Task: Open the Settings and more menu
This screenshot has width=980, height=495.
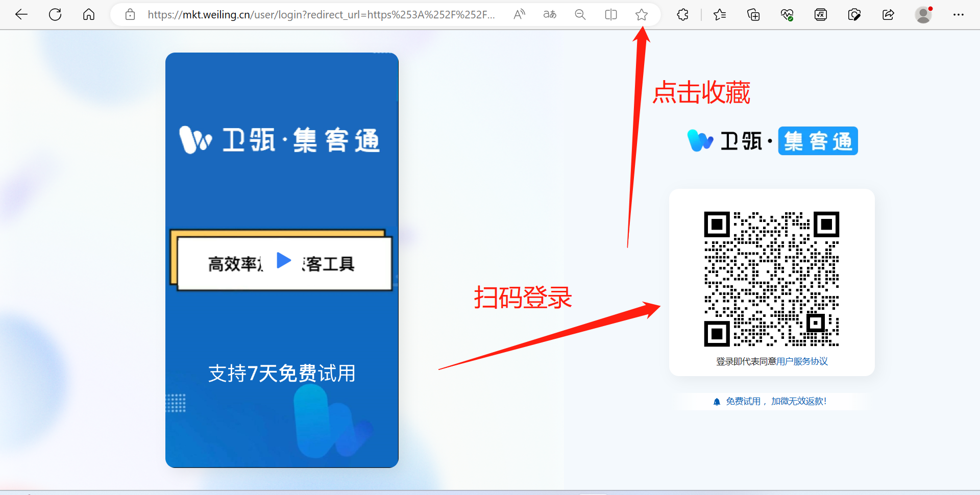Action: pos(959,14)
